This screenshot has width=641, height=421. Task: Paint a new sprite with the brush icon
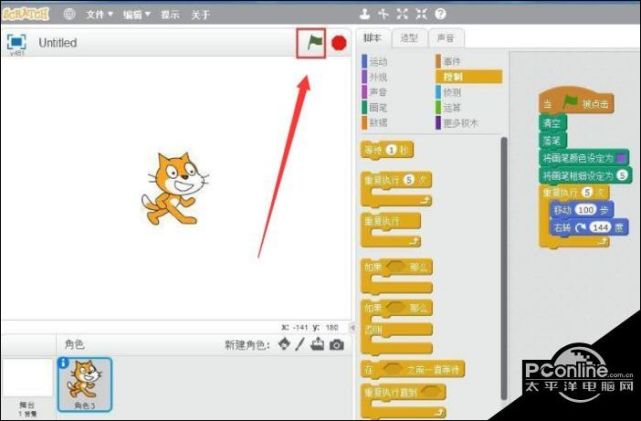(300, 344)
